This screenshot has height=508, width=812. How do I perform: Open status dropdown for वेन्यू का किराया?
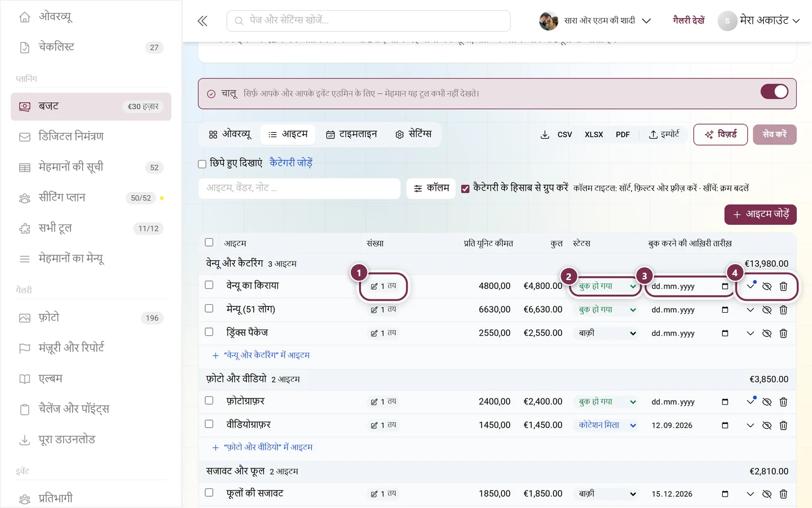pos(607,287)
